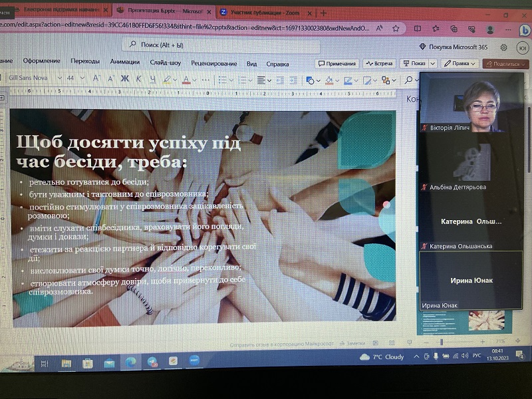Open Shapes gallery icon
532x399 pixels.
pos(310,80)
